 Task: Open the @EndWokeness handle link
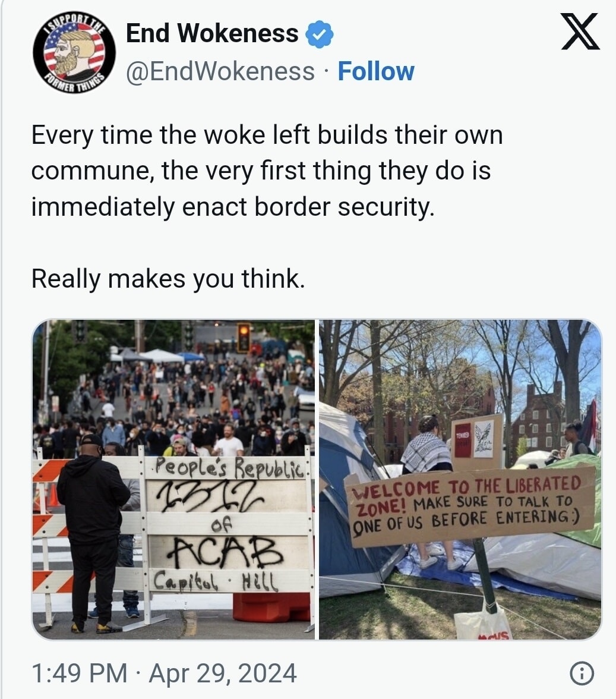tap(220, 72)
